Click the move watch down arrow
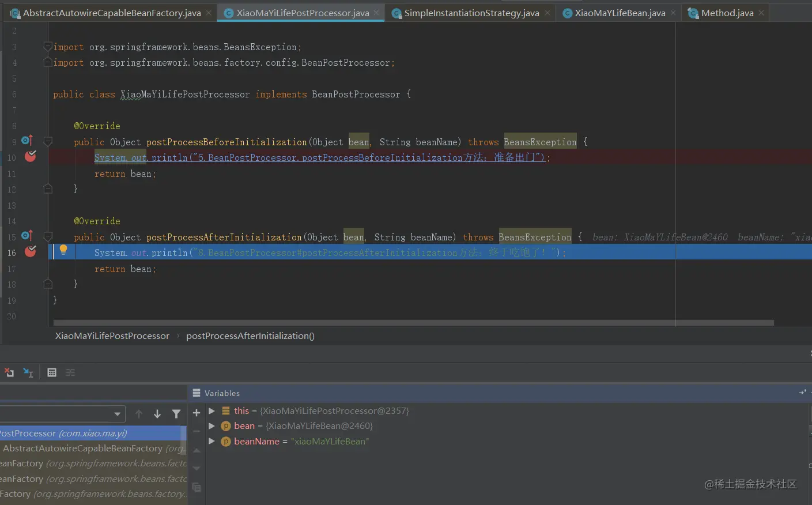812x505 pixels. [197, 469]
